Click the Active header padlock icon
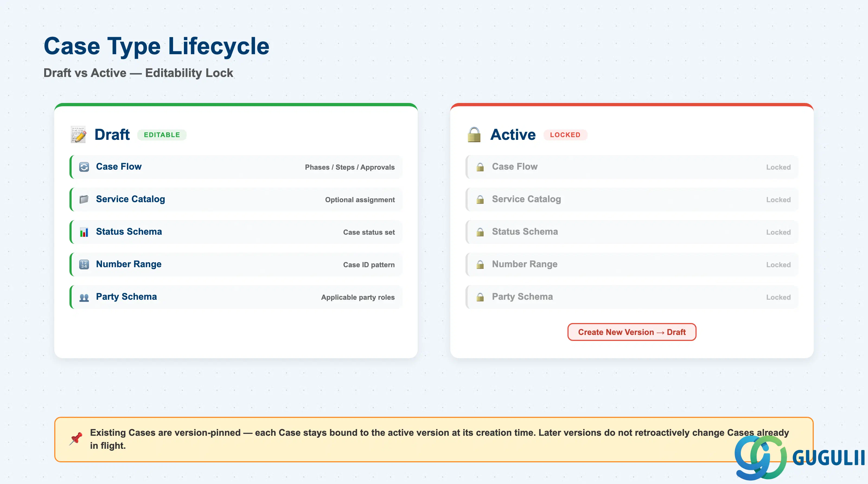868x484 pixels. tap(474, 135)
